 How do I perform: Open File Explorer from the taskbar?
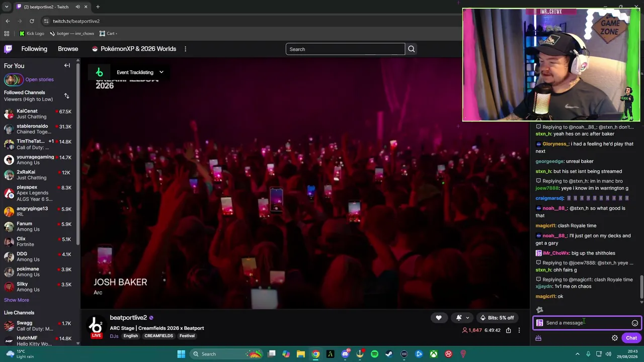coord(301,354)
